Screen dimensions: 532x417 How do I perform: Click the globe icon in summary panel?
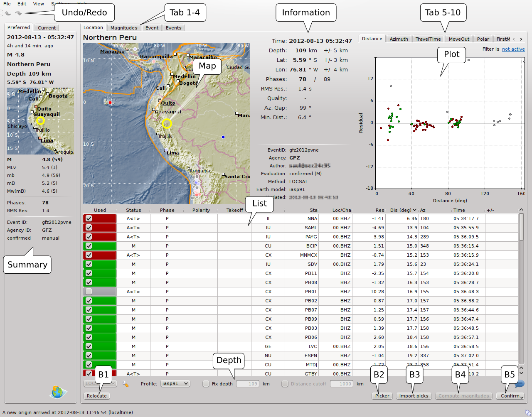click(x=58, y=392)
